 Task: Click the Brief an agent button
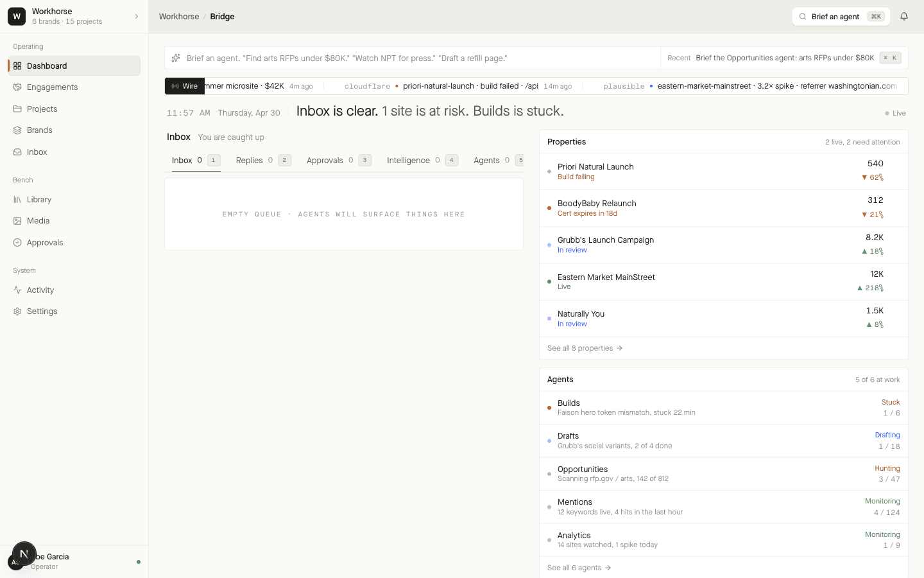pos(841,17)
